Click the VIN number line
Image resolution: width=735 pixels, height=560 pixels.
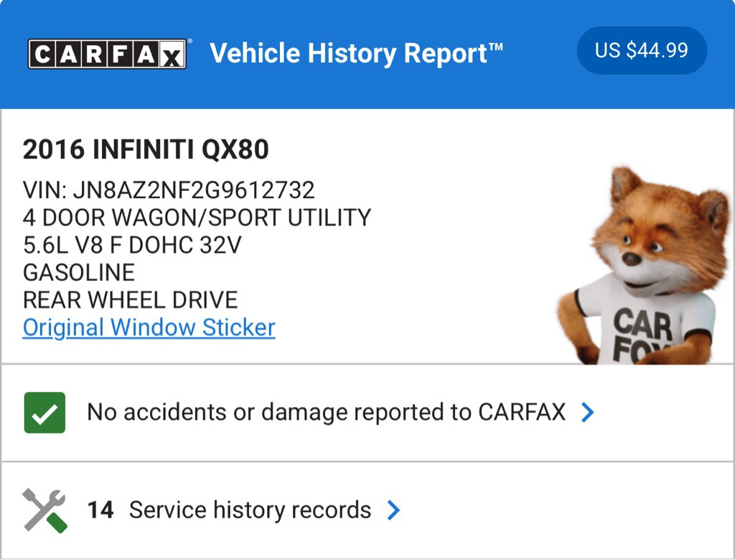[x=169, y=190]
